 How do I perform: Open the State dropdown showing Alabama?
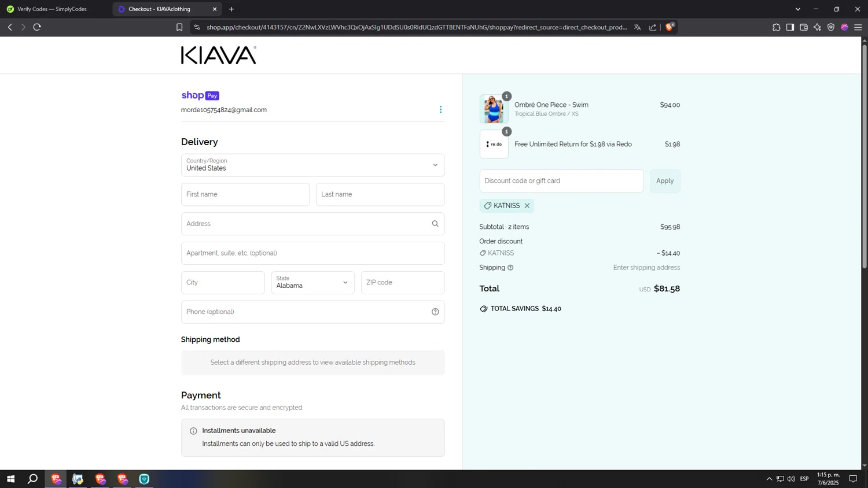pyautogui.click(x=313, y=283)
